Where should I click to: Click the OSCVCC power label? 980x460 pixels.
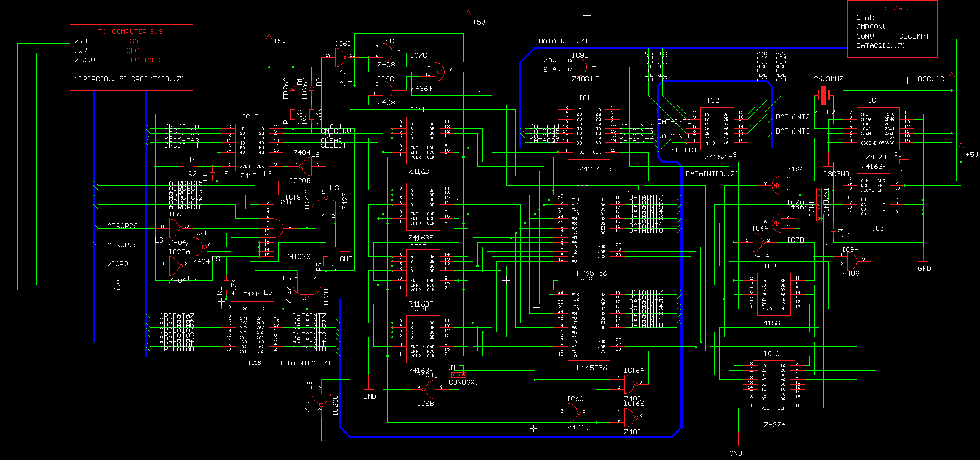[x=931, y=79]
